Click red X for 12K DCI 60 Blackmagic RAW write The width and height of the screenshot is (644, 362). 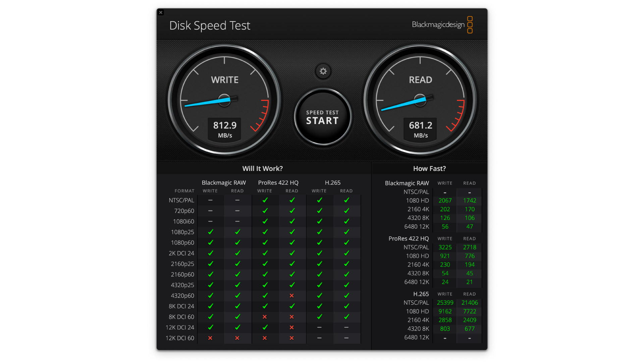210,338
